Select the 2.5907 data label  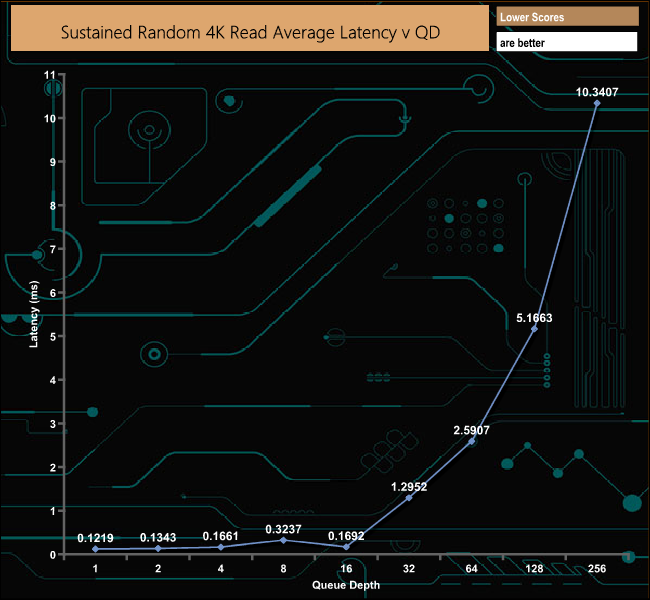tap(471, 430)
